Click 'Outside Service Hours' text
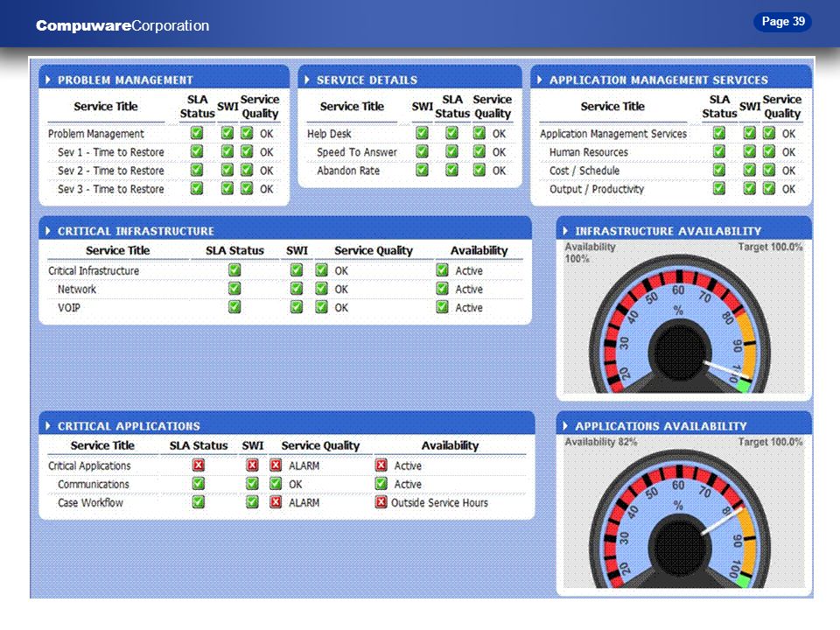 click(x=439, y=502)
